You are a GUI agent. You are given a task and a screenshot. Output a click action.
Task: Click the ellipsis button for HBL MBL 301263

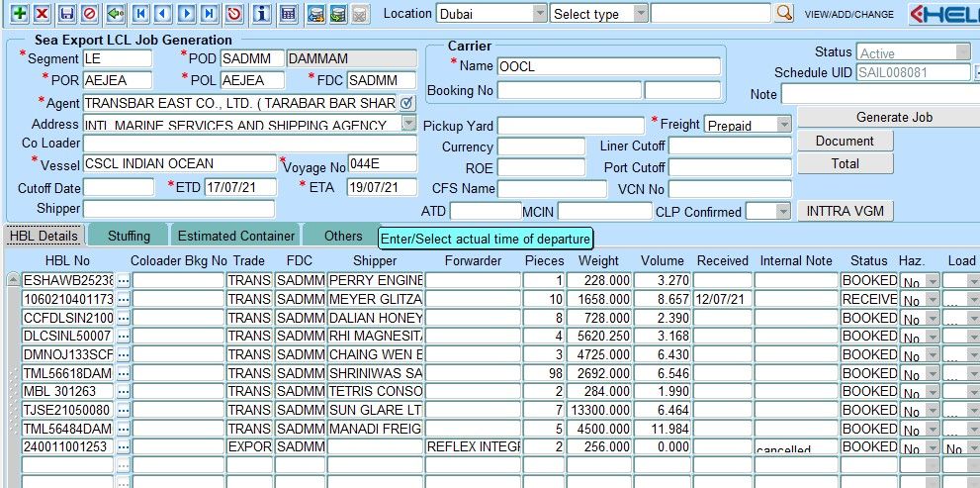(x=124, y=392)
